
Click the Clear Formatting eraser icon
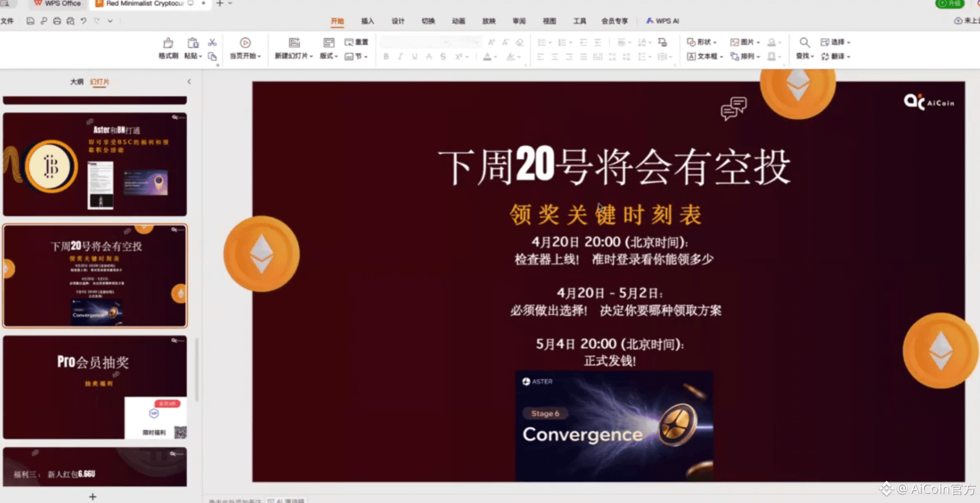tap(520, 42)
